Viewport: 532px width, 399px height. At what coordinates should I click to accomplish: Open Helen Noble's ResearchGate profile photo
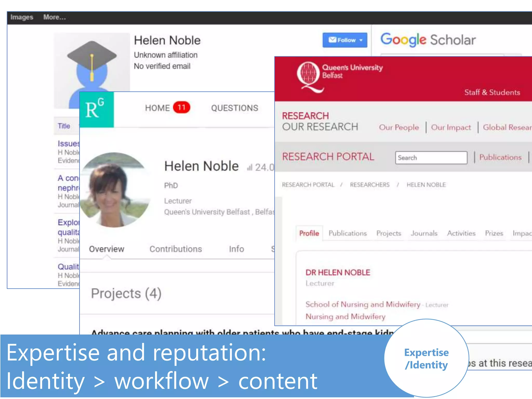(x=115, y=190)
